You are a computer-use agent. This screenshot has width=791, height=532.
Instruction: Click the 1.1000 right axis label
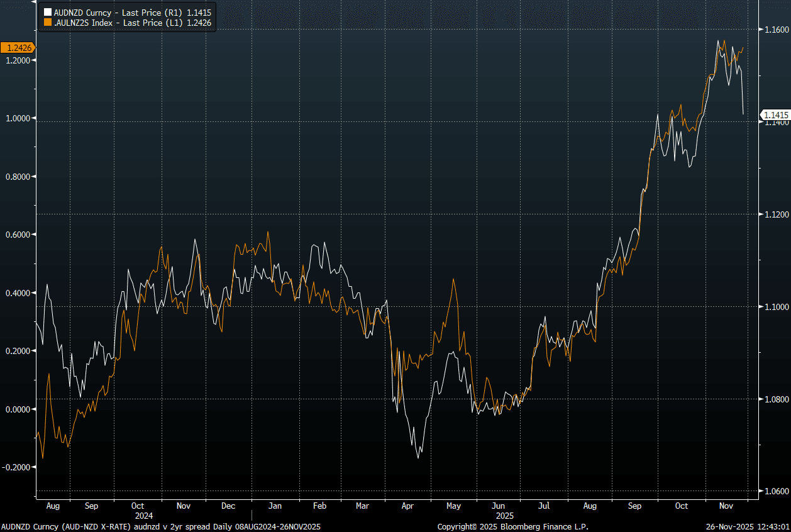[775, 307]
